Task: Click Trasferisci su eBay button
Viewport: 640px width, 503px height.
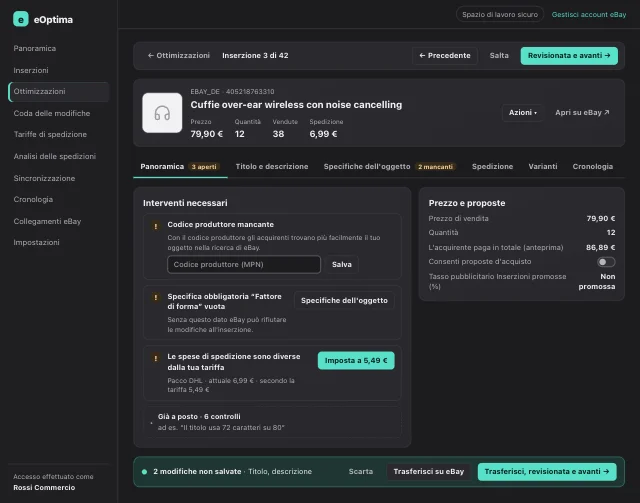Action: 429,472
